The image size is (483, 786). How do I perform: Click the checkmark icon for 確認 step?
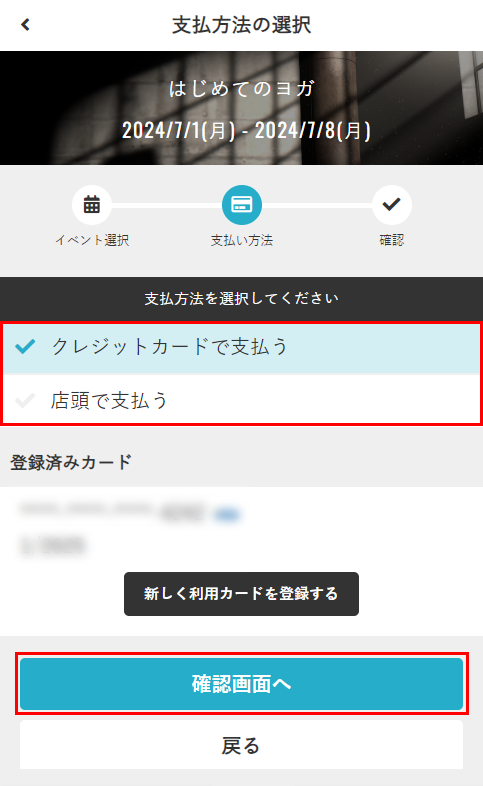[391, 205]
